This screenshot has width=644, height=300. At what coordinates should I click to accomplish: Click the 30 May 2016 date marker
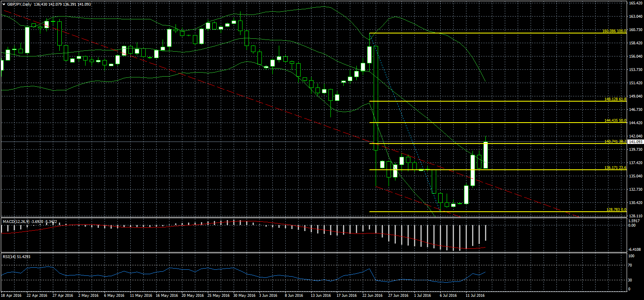[244, 296]
